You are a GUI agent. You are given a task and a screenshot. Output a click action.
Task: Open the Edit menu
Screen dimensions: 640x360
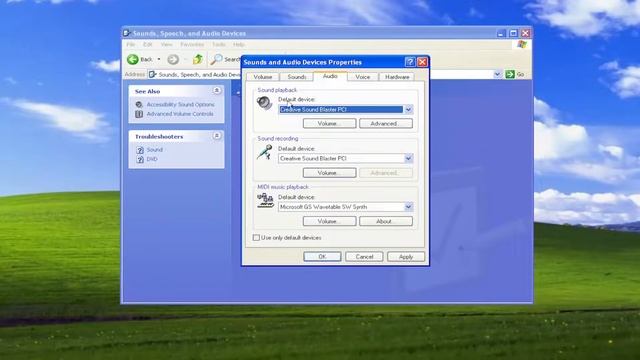click(147, 44)
